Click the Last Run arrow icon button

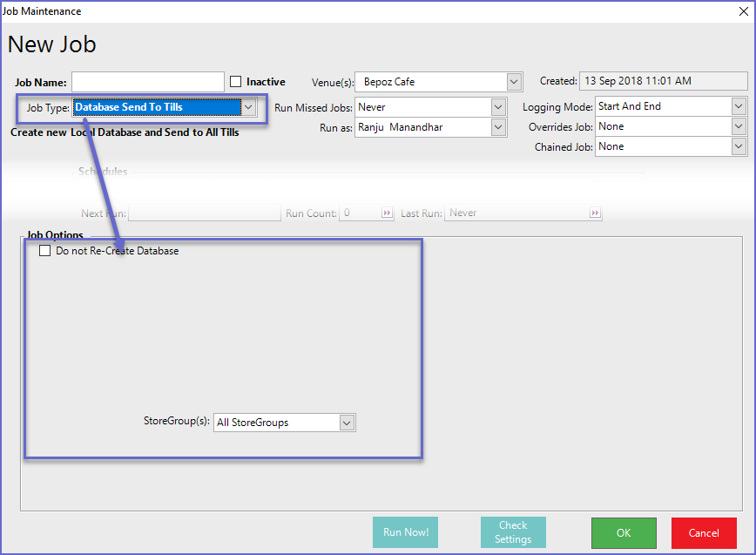point(595,213)
